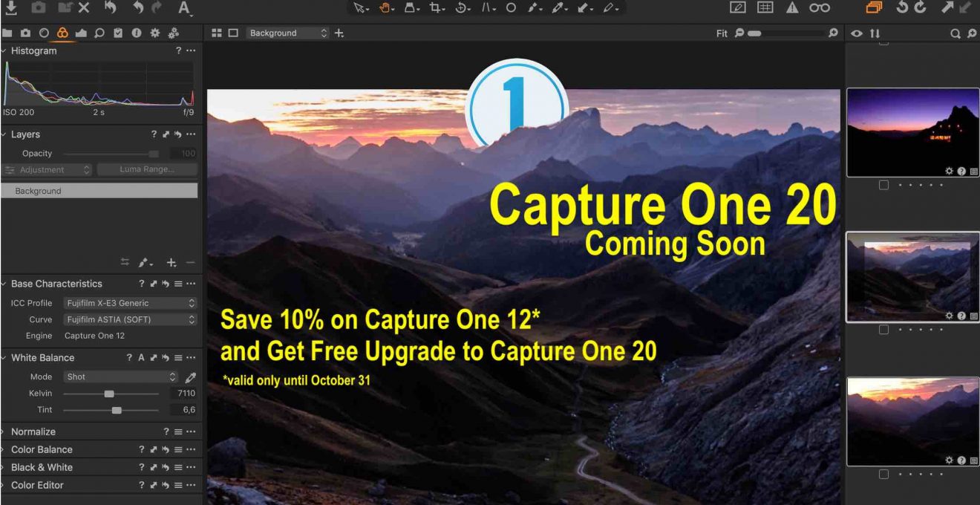Click the brush icon at bottom of Layers panel
Viewport: 980px width, 505px height.
(x=146, y=263)
